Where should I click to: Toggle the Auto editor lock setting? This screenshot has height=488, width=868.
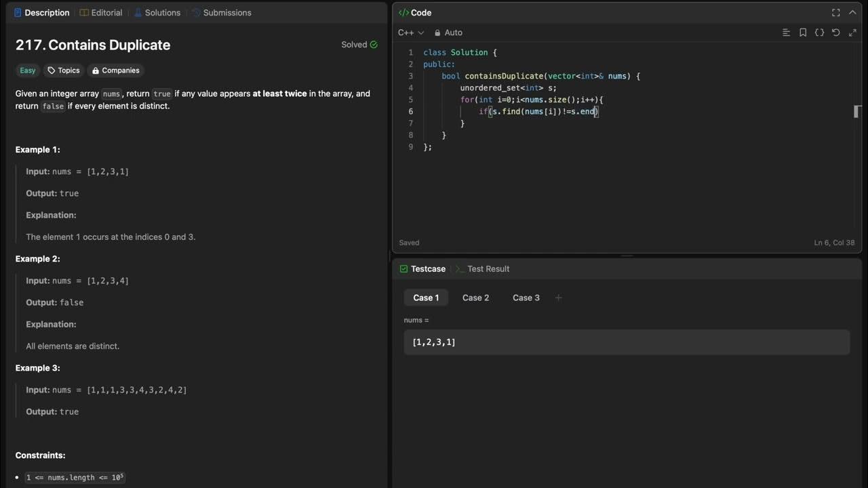pos(448,33)
